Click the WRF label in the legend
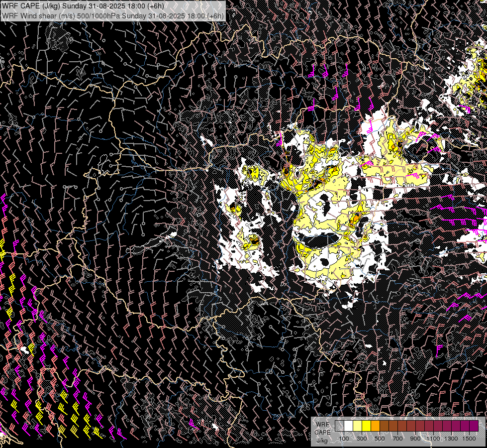Viewport: 487px width, 448px height. click(323, 425)
